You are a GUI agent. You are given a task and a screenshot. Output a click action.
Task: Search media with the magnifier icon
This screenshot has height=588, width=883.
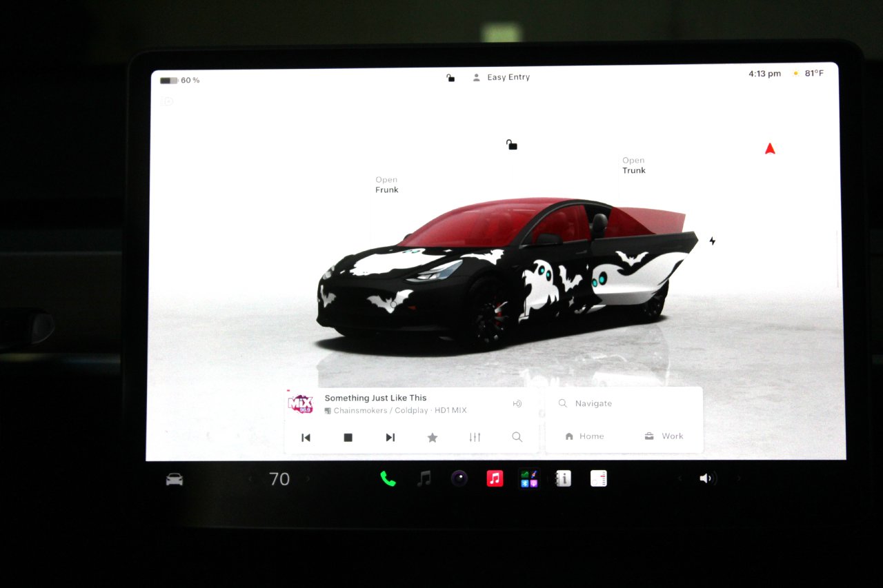pyautogui.click(x=517, y=437)
